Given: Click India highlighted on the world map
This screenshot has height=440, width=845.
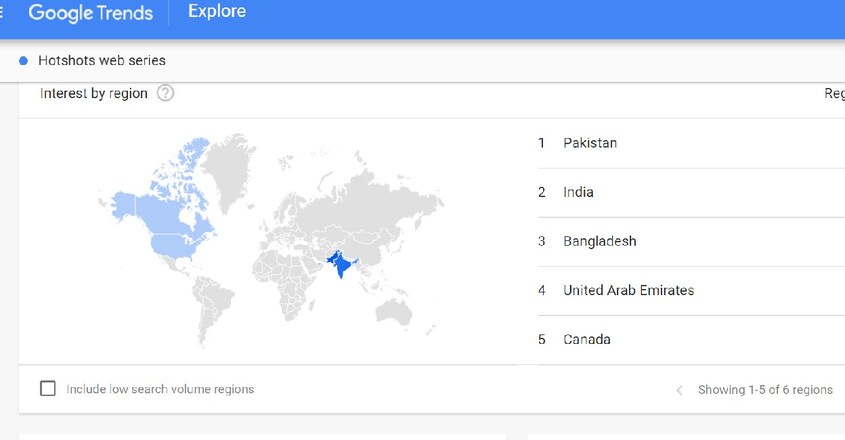Looking at the screenshot, I should 342,265.
